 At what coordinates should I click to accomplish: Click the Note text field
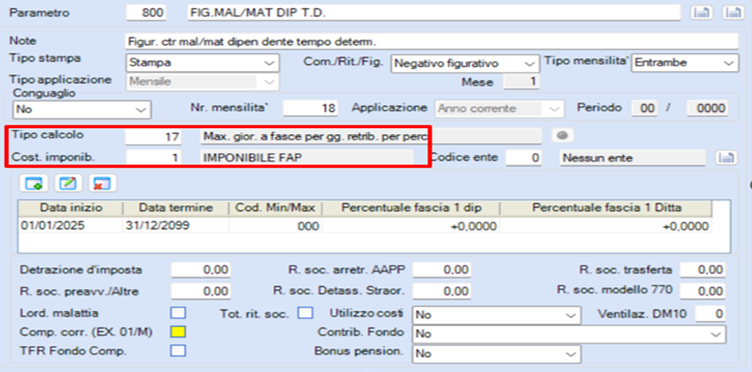pyautogui.click(x=431, y=41)
